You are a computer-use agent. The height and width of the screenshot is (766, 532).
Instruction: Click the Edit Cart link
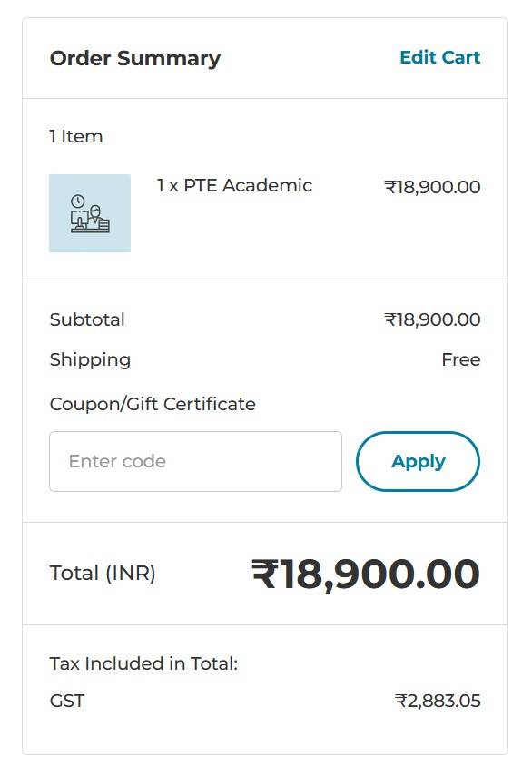439,57
